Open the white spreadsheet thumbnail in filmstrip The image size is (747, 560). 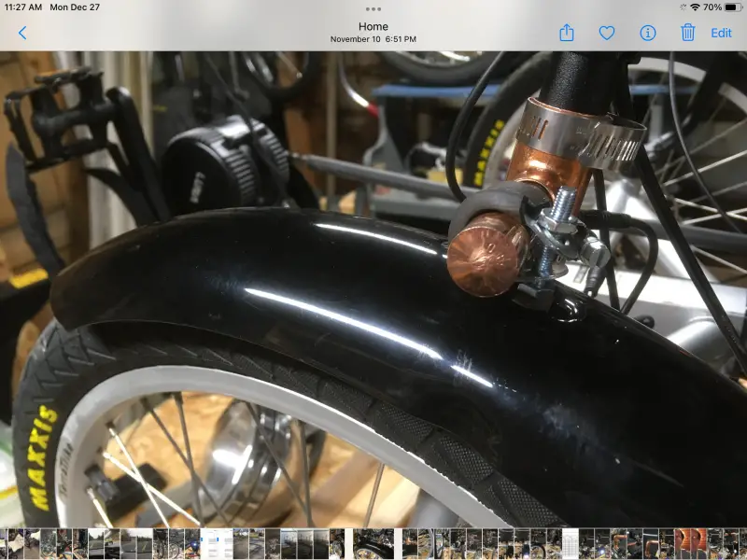[x=571, y=543]
